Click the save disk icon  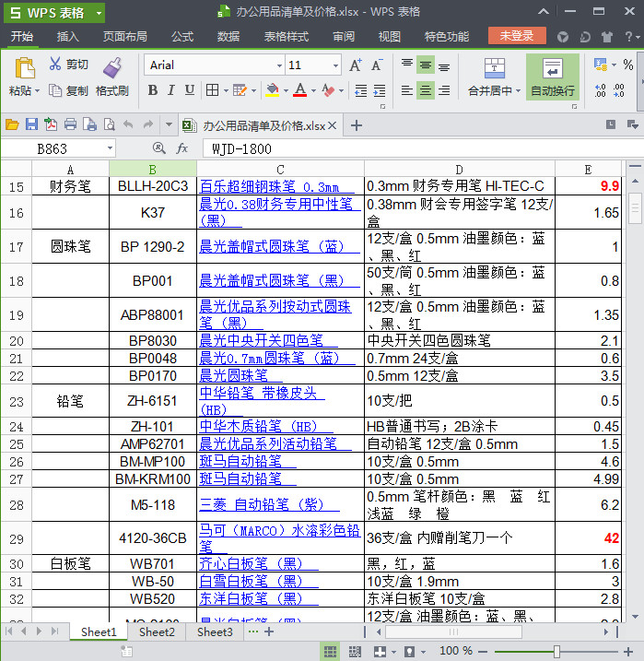31,124
